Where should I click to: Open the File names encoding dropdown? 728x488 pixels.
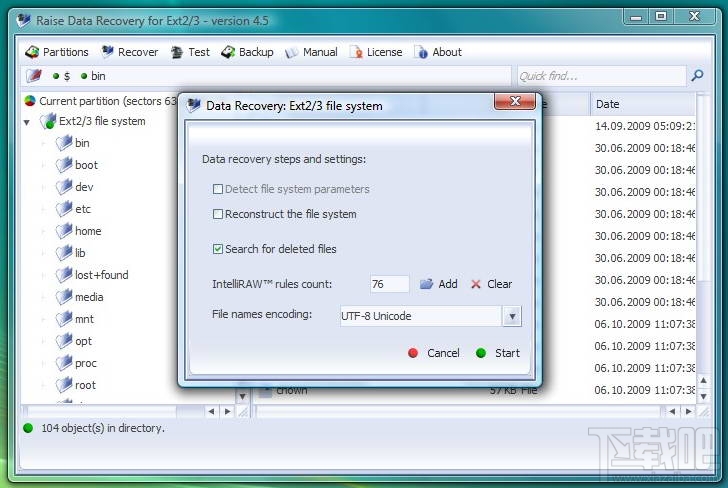tap(512, 316)
